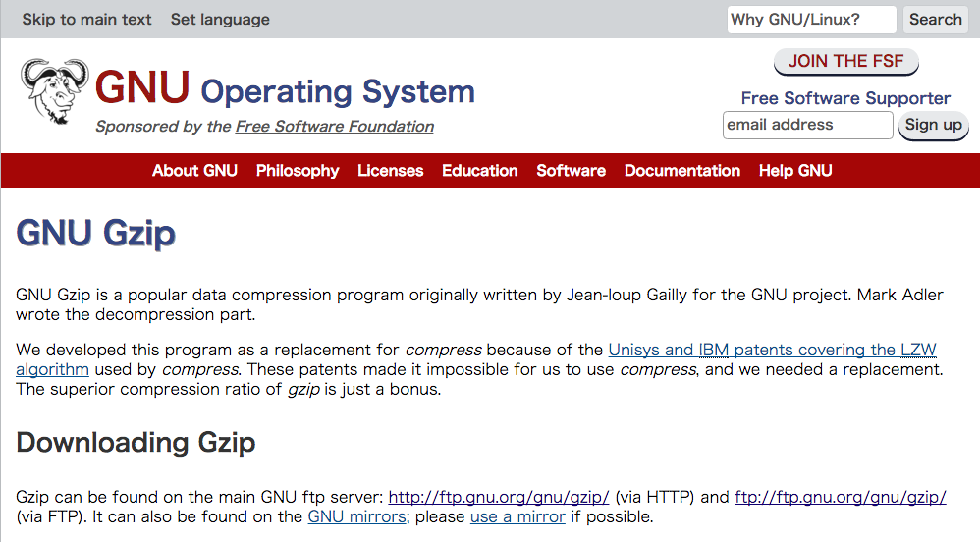Click the GNU head logo icon
980x542 pixels.
click(54, 92)
